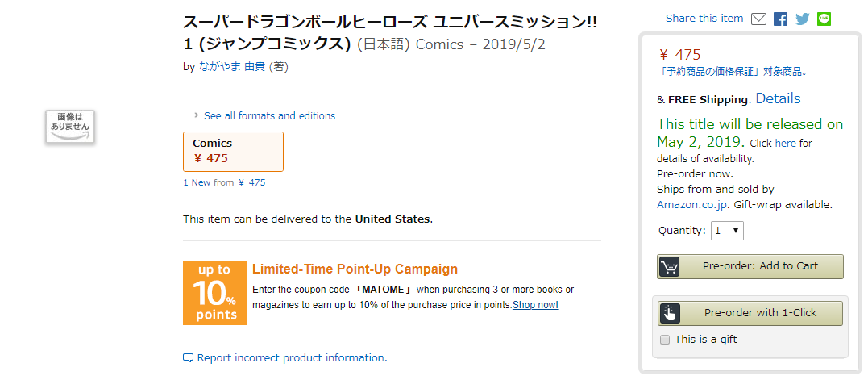Screen dimensions: 868x380
Task: Click the up to 10% points badge
Action: point(215,293)
